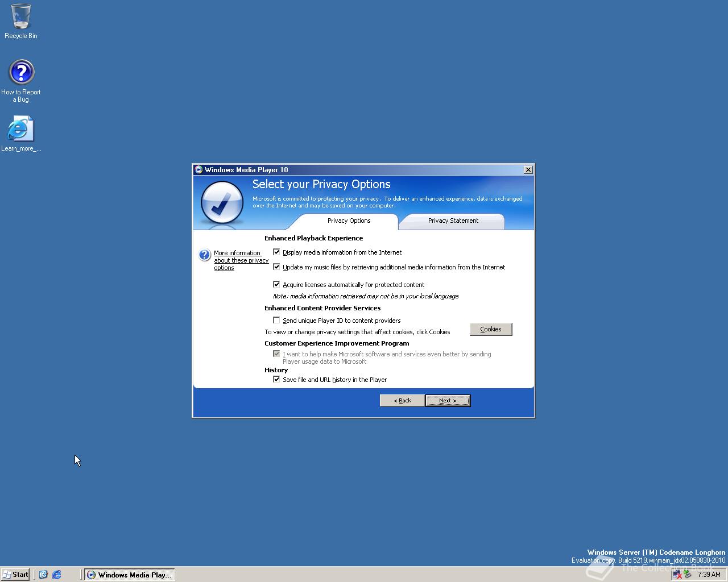Go to the next setup page
The height and width of the screenshot is (582, 728).
[x=448, y=401]
